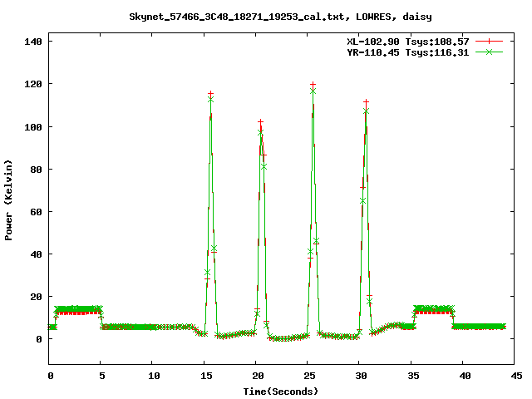This screenshot has width=532, height=399.
Task: Click x-axis tick label 45
Action: click(x=516, y=376)
